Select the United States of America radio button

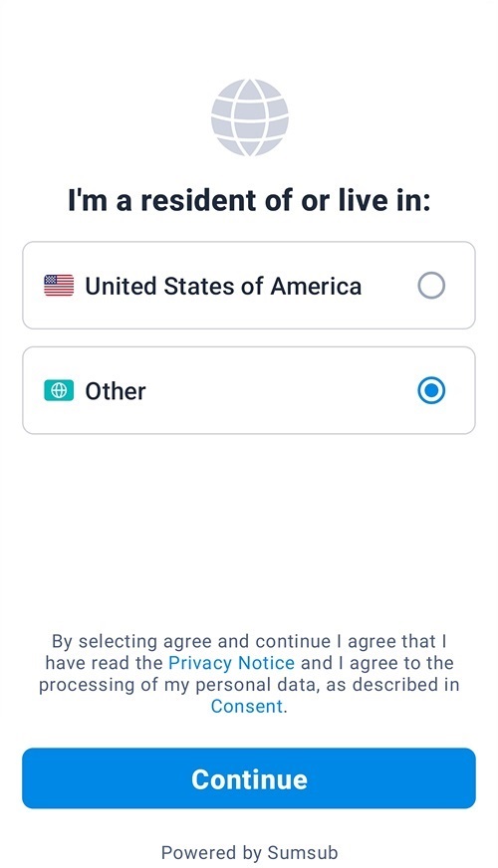(x=431, y=286)
